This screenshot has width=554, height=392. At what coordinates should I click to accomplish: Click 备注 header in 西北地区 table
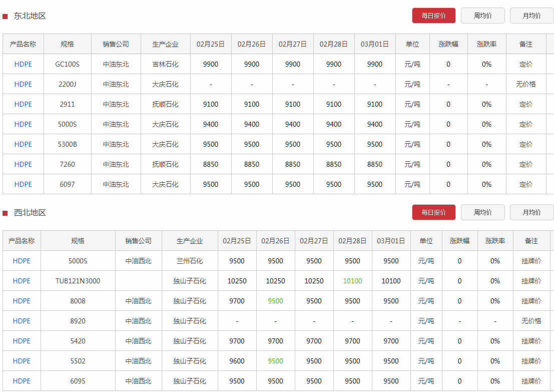(x=531, y=241)
